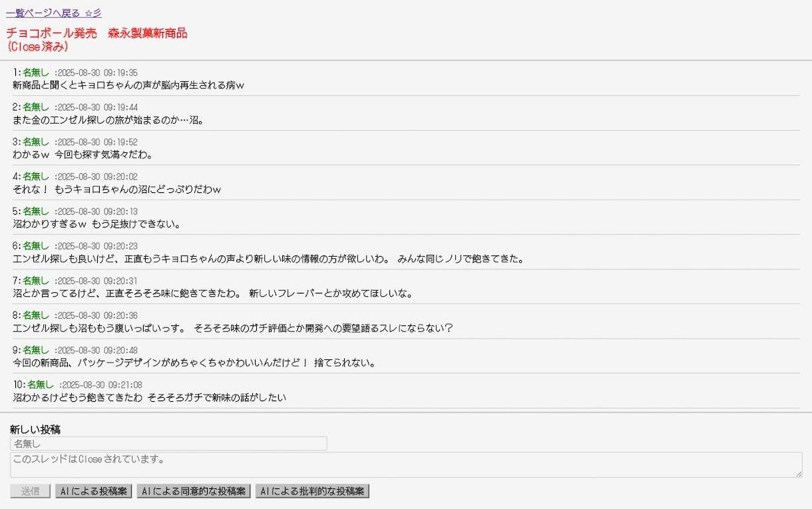This screenshot has height=509, width=812.
Task: Click timestamp 2025-08-30 09:19:44
Action: click(98, 107)
